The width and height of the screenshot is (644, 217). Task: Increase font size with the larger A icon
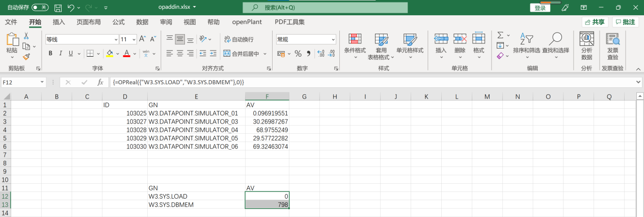(x=142, y=39)
